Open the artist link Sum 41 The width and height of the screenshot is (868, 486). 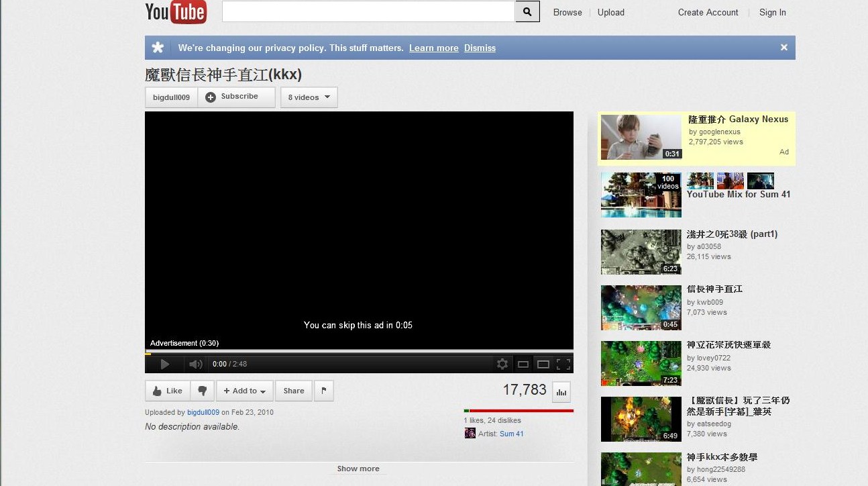coord(512,434)
